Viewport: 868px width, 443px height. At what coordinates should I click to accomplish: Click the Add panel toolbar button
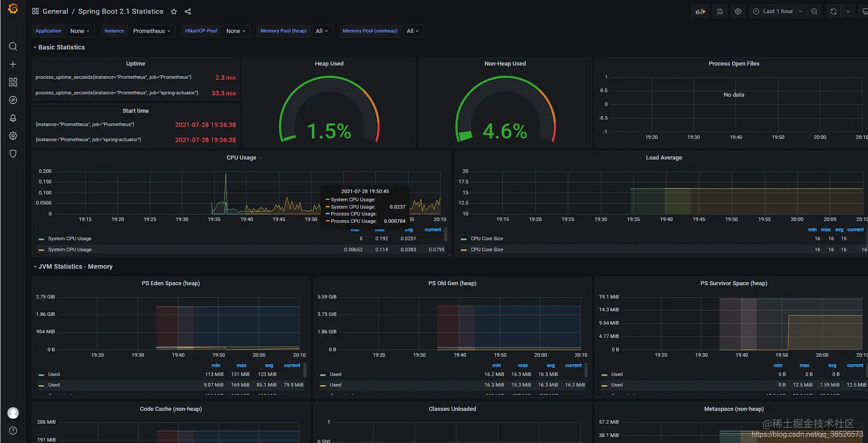[700, 11]
